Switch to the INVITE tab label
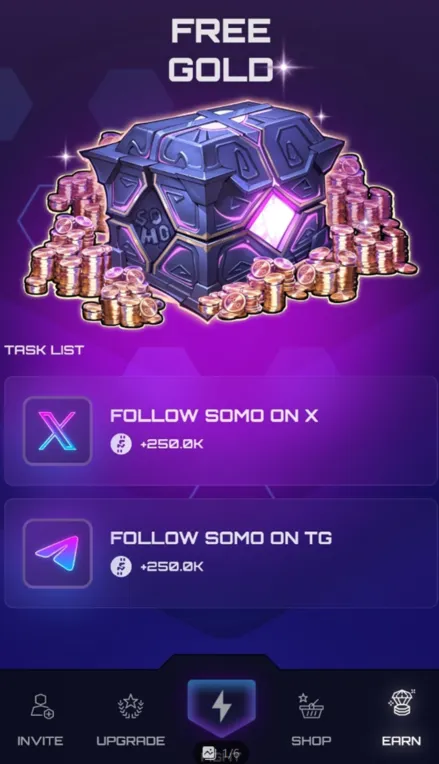439x764 pixels. [x=40, y=741]
